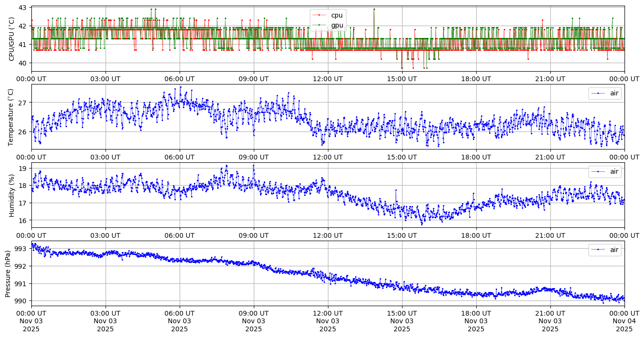Click the Humidity (%) y-axis label
This screenshot has height=337, width=644.
[x=12, y=195]
